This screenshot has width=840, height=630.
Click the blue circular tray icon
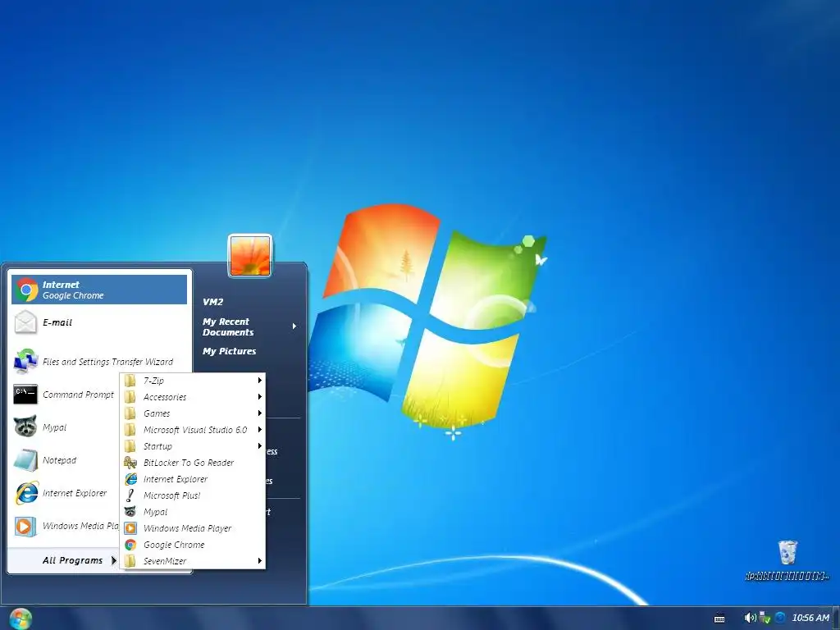(780, 618)
